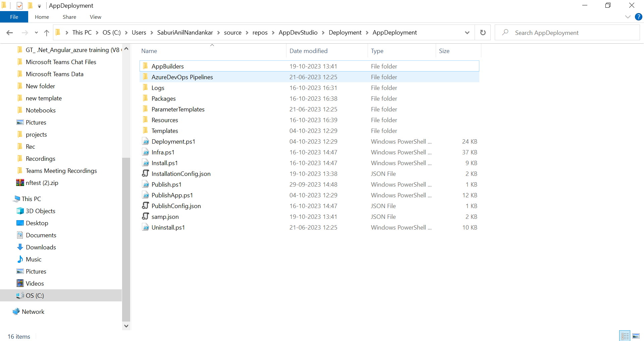Click the Properties quick access icon

[x=19, y=5]
